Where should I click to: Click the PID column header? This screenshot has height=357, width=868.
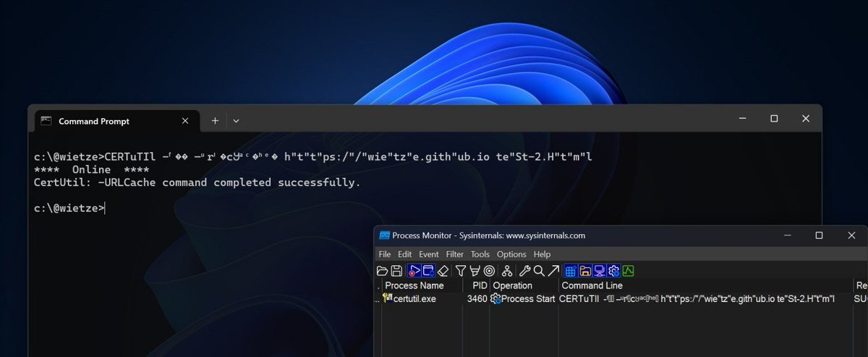point(476,286)
